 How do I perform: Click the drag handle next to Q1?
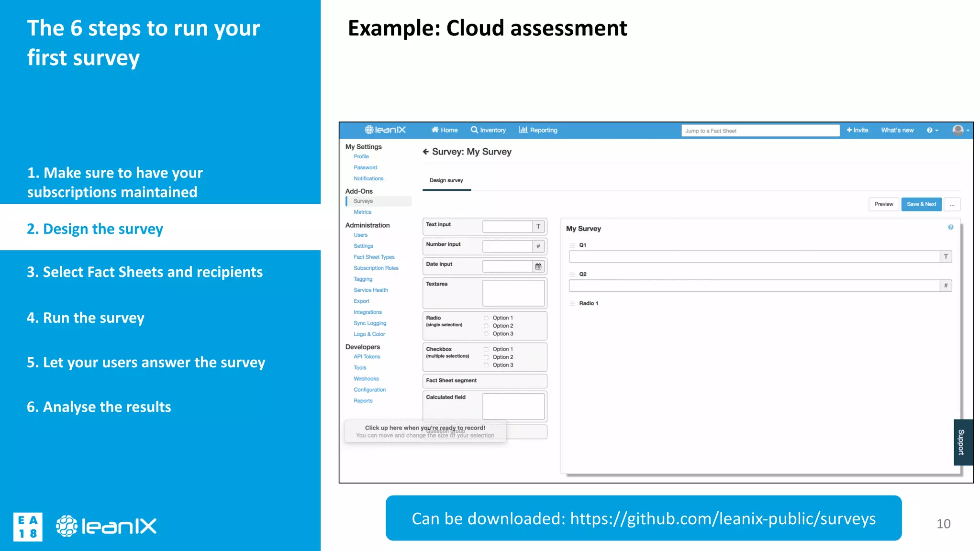(x=572, y=245)
